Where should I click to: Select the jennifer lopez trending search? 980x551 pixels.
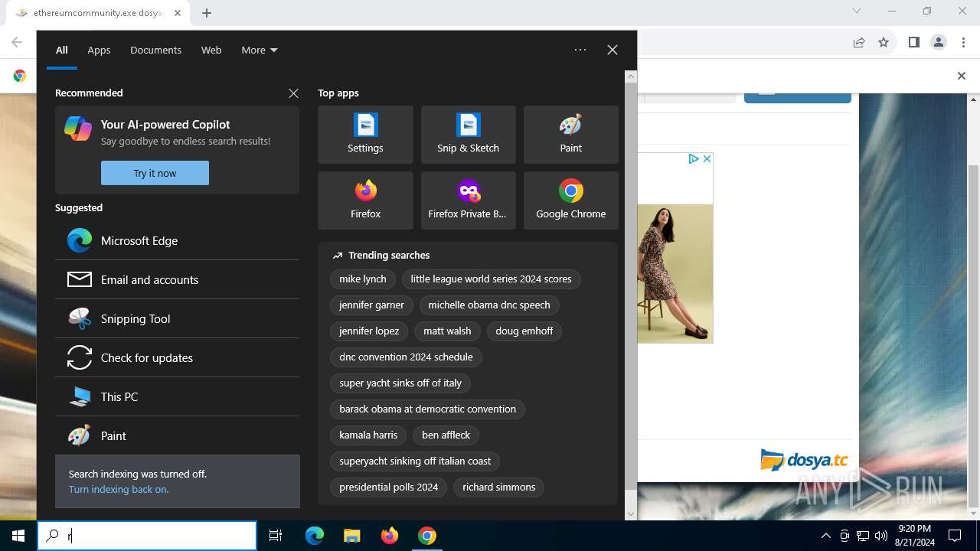(x=369, y=331)
